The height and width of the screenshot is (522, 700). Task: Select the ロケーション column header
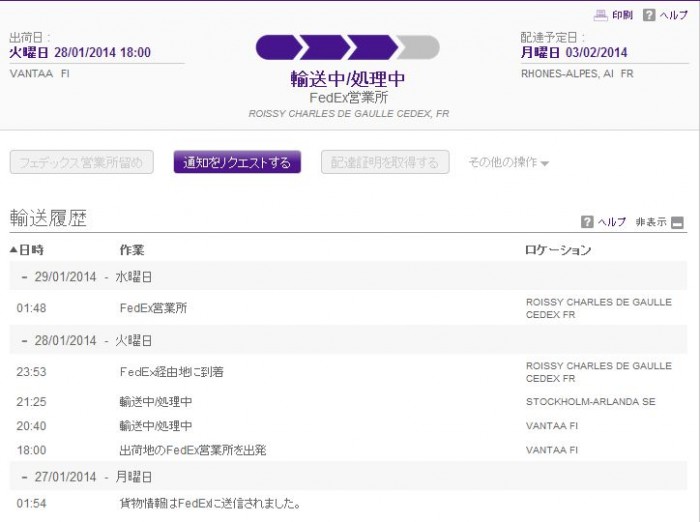click(558, 250)
